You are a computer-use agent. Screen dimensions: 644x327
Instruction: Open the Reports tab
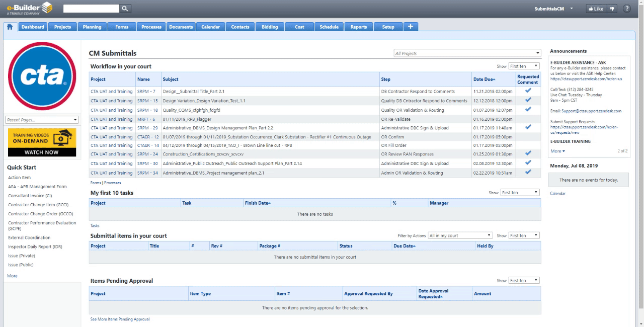tap(358, 27)
